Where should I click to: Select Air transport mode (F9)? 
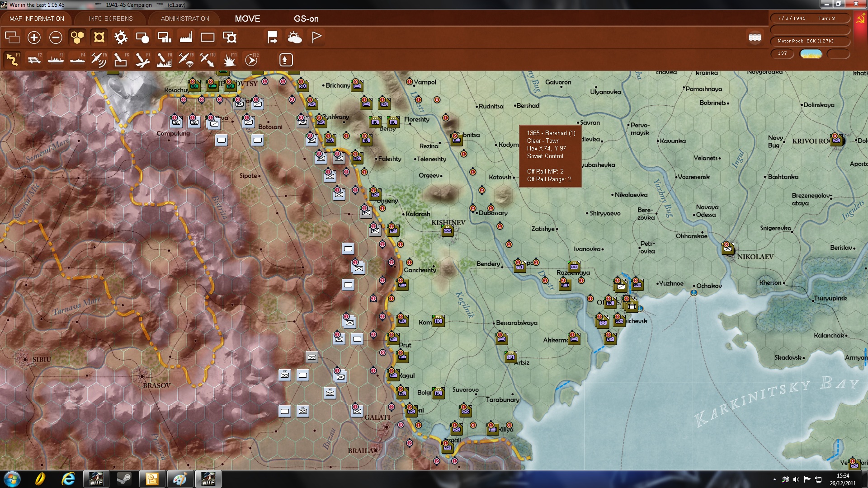(x=186, y=60)
